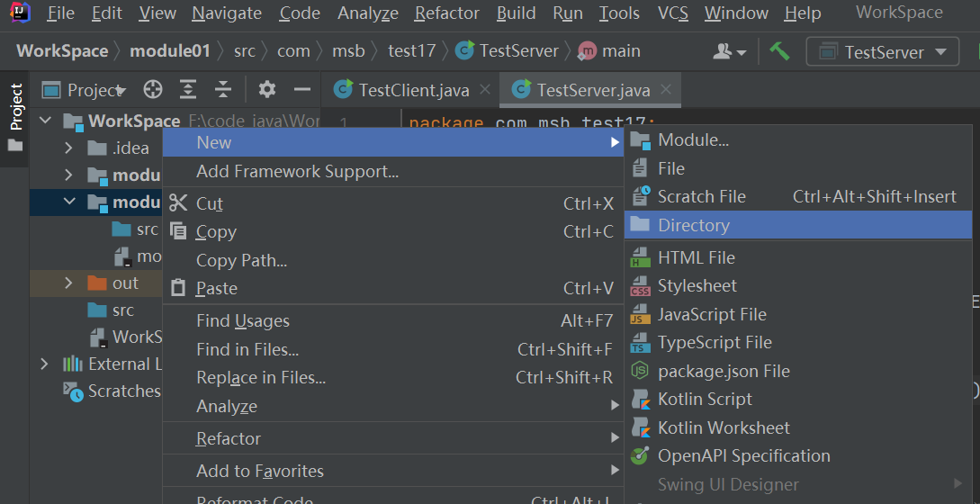
Task: Click Kotlin Script in New submenu
Action: 705,399
